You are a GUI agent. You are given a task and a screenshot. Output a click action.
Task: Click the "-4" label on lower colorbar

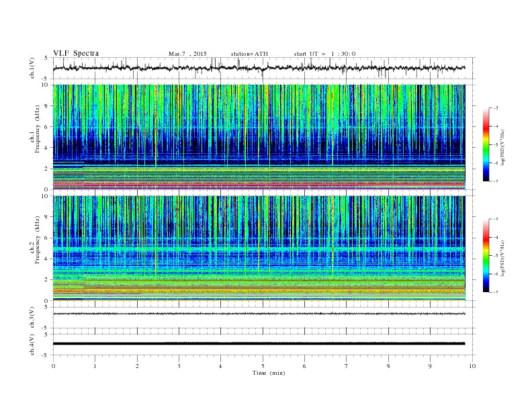[x=495, y=237]
